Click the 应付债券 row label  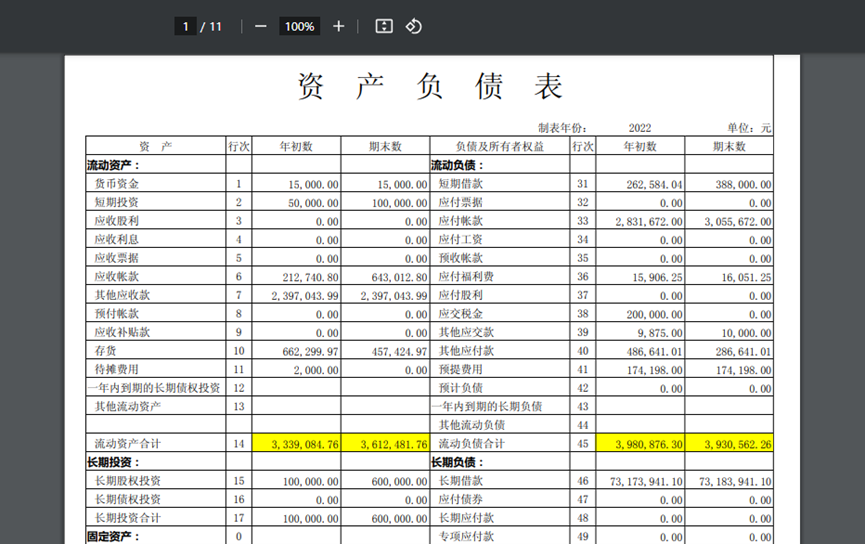coord(461,499)
